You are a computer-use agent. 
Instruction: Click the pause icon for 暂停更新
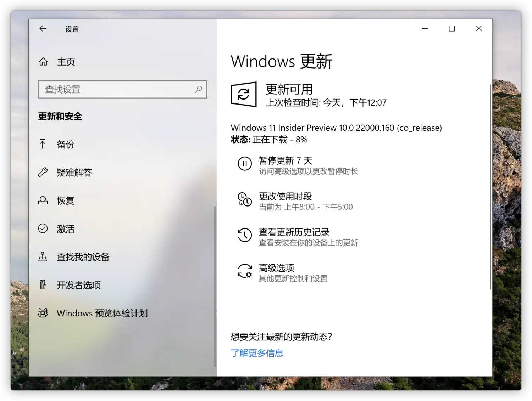[x=245, y=163]
